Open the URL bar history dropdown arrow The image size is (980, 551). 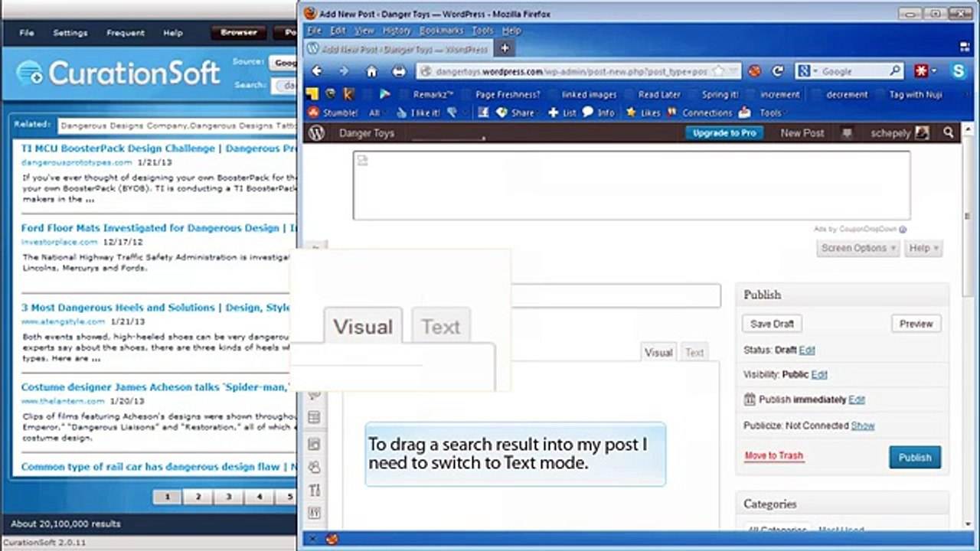pos(733,71)
